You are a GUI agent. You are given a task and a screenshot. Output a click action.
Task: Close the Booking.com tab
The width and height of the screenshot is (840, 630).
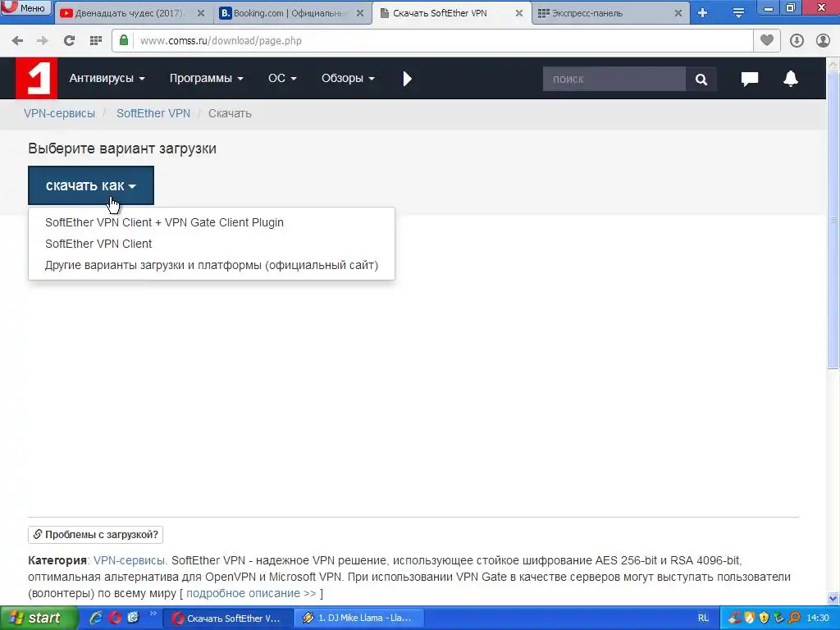360,13
